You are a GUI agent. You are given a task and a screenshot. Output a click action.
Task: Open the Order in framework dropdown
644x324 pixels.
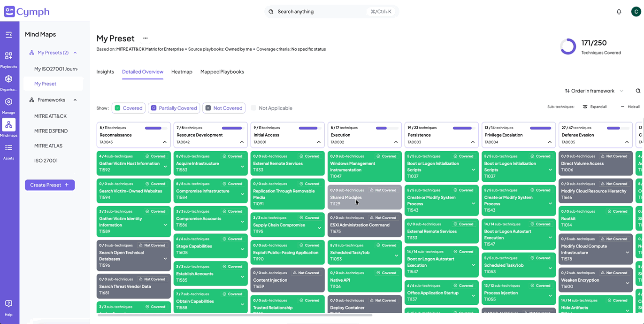coord(594,91)
